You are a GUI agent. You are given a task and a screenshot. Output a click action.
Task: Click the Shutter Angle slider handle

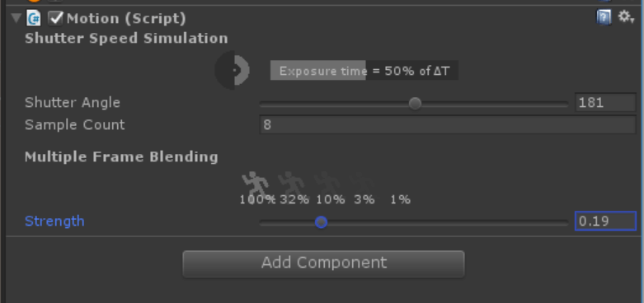tap(415, 103)
